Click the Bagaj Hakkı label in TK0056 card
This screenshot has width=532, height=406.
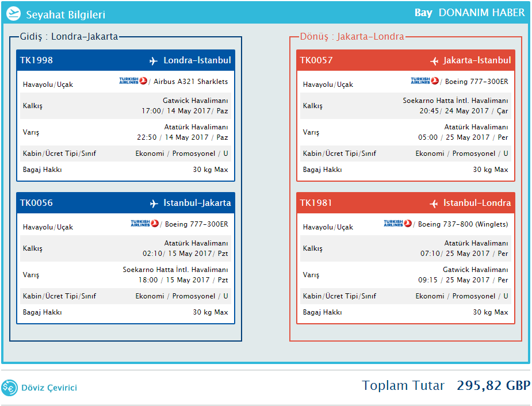[x=43, y=312]
